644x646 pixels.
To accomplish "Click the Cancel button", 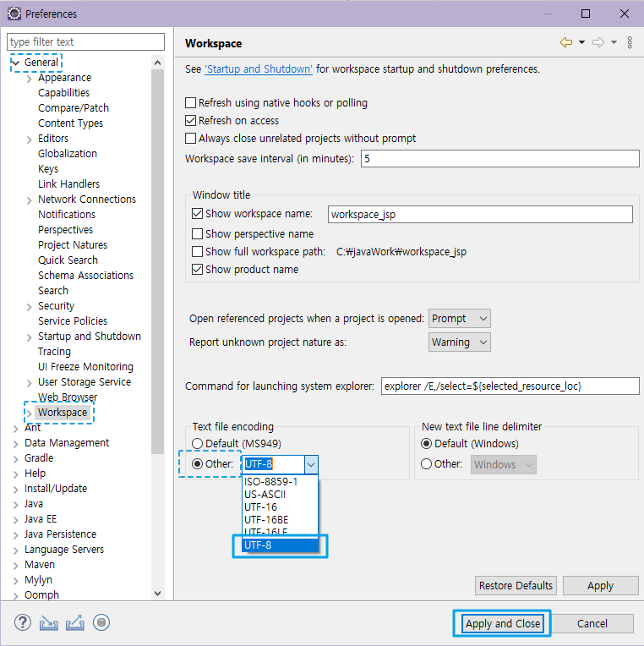I will click(592, 623).
